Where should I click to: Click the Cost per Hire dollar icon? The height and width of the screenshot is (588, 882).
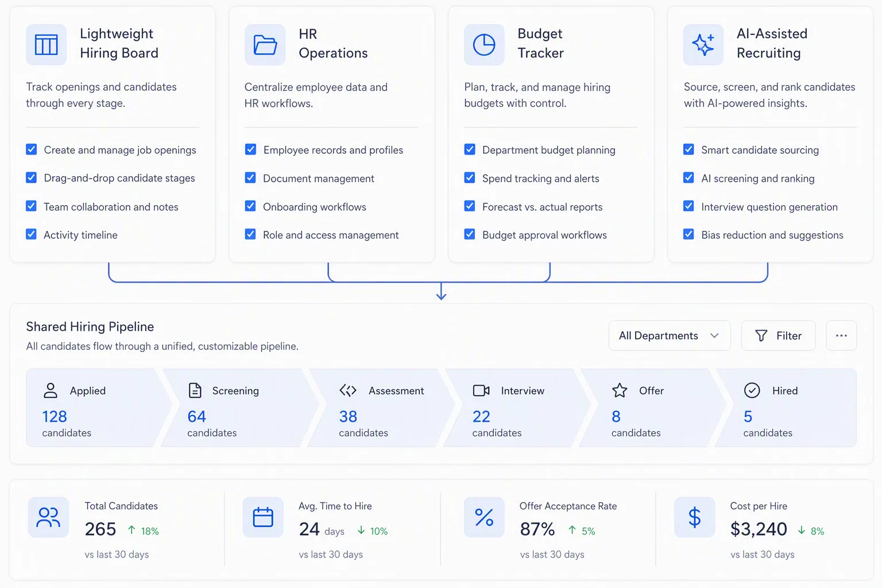coord(695,517)
